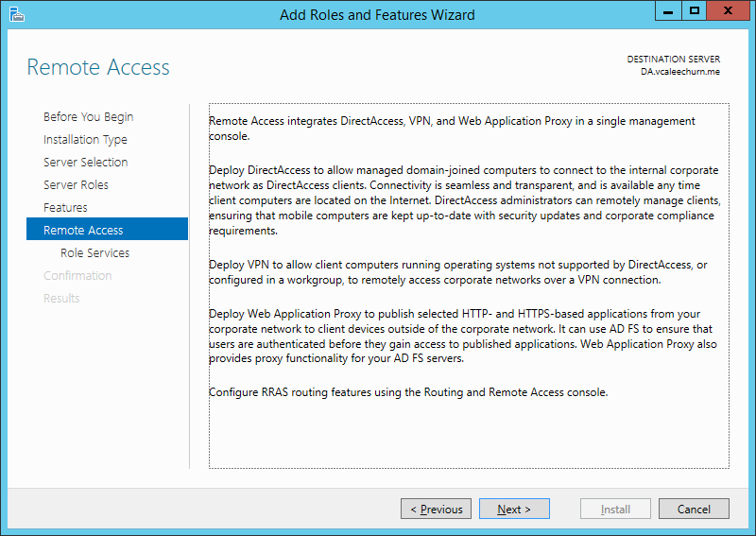This screenshot has width=756, height=536.
Task: Open the Installation Type step
Action: click(x=85, y=139)
